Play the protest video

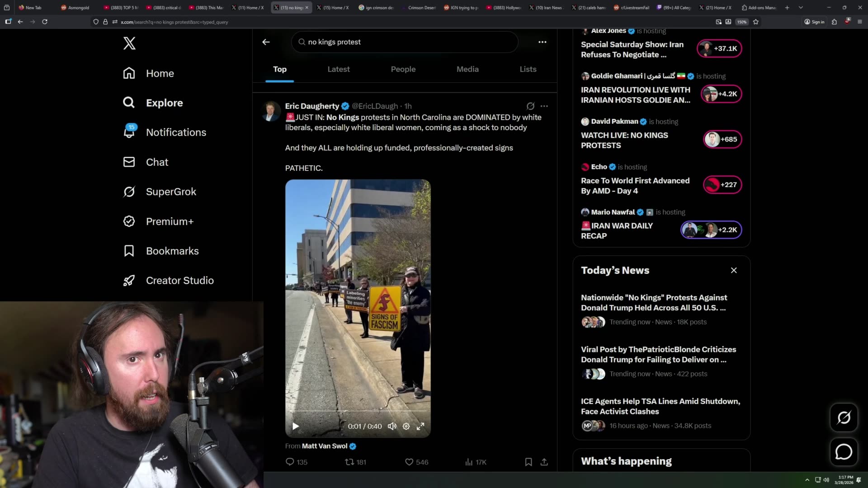pyautogui.click(x=296, y=426)
